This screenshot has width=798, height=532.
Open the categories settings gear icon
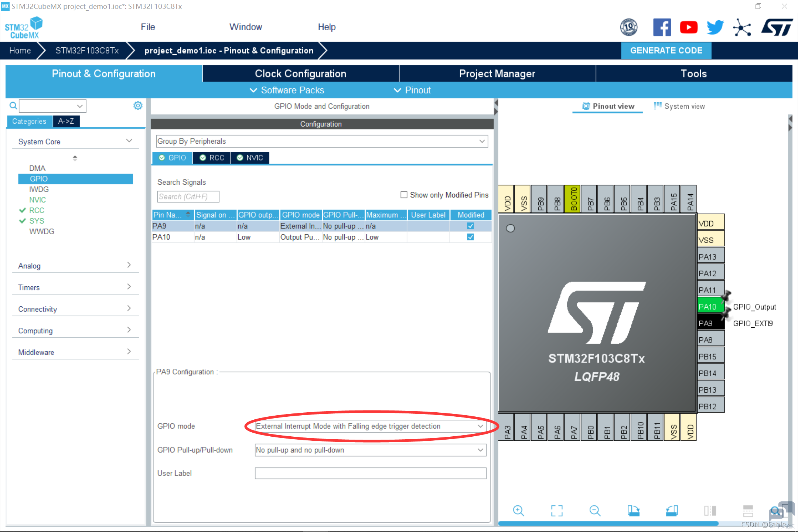coord(138,106)
